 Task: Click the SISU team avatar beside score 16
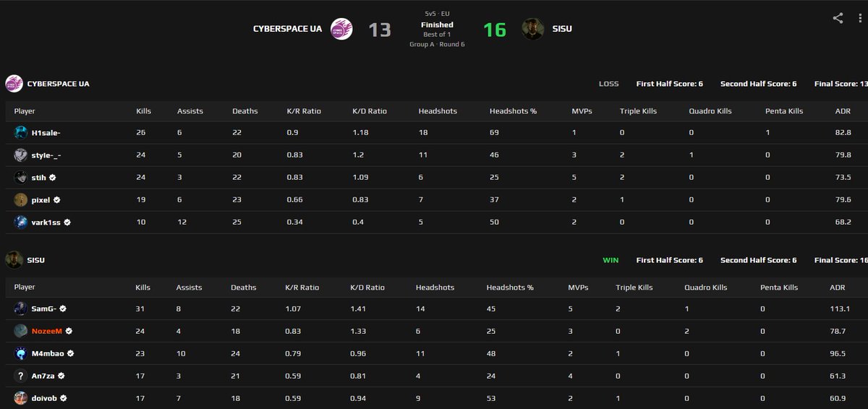tap(533, 29)
